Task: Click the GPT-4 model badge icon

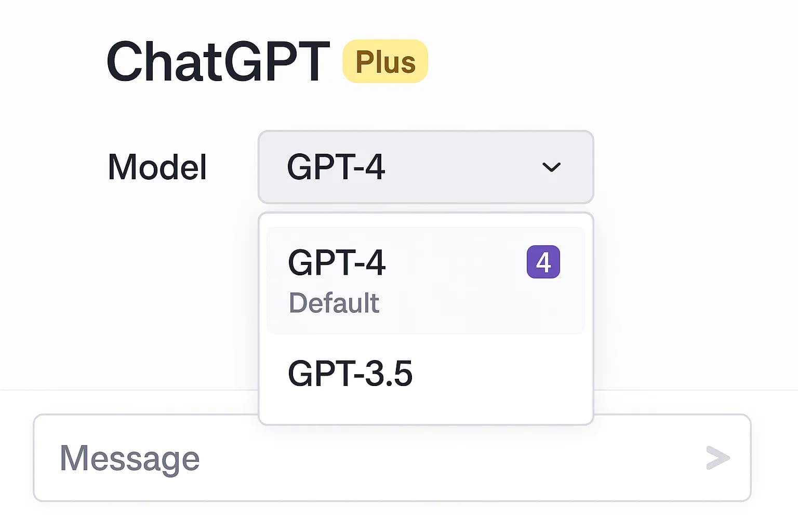Action: [543, 262]
